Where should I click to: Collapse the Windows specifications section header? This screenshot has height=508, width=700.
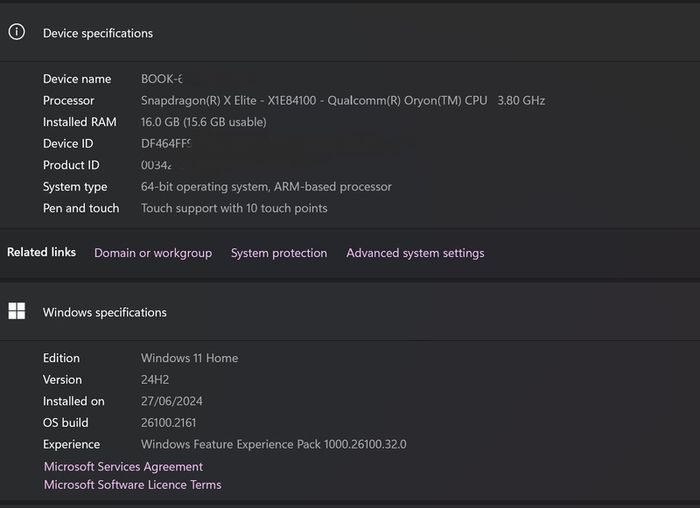350,312
